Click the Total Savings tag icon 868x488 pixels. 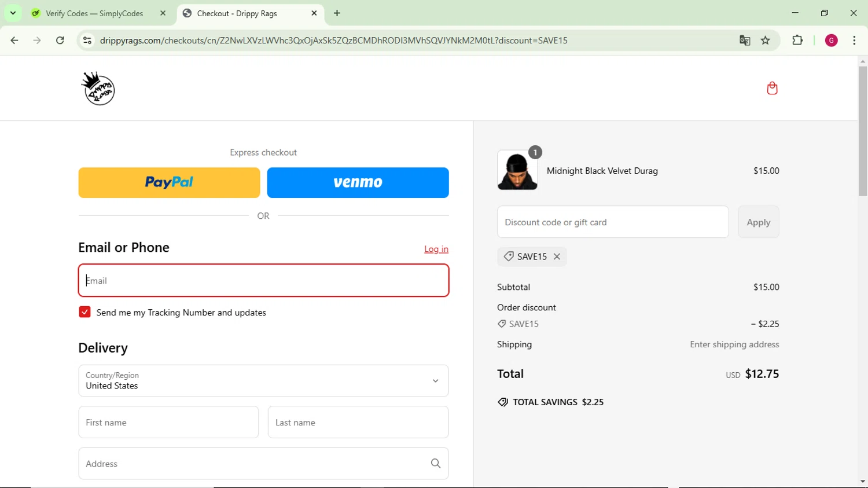click(x=503, y=402)
